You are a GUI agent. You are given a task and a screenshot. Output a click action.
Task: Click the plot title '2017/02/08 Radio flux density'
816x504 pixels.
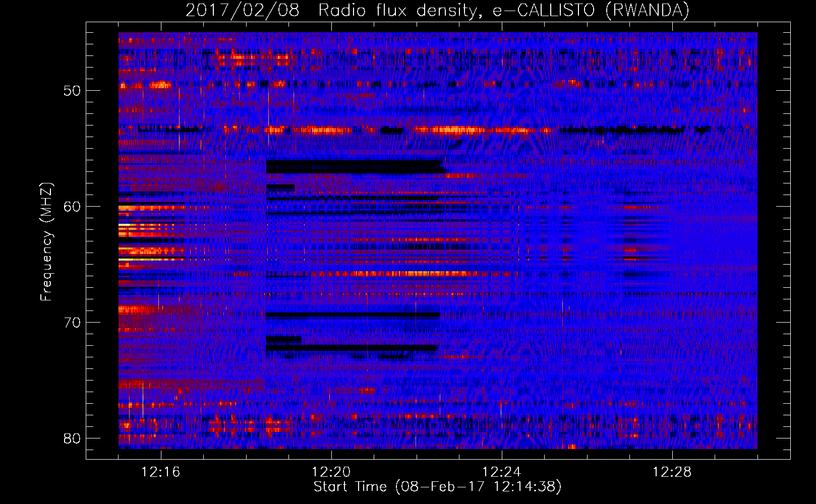437,10
